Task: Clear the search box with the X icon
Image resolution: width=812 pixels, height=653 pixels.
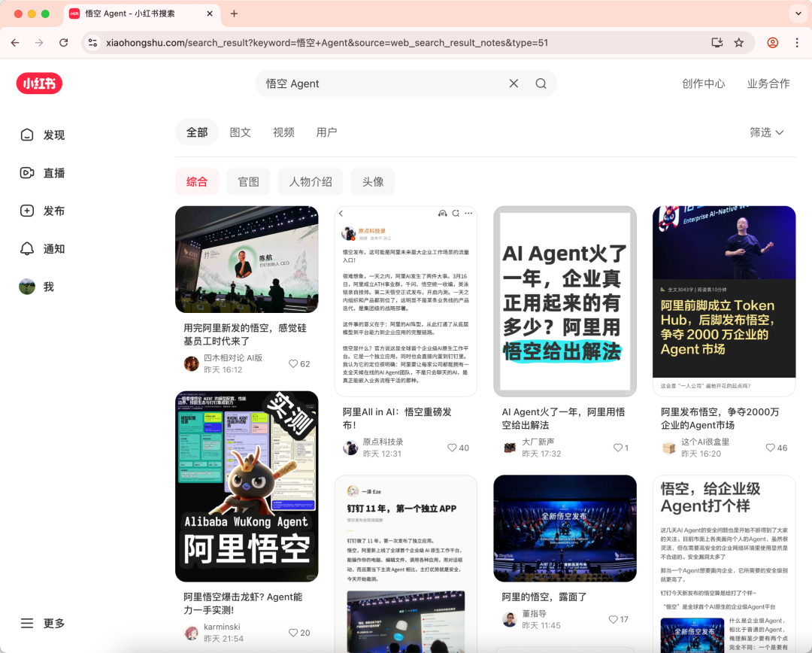Action: 514,84
